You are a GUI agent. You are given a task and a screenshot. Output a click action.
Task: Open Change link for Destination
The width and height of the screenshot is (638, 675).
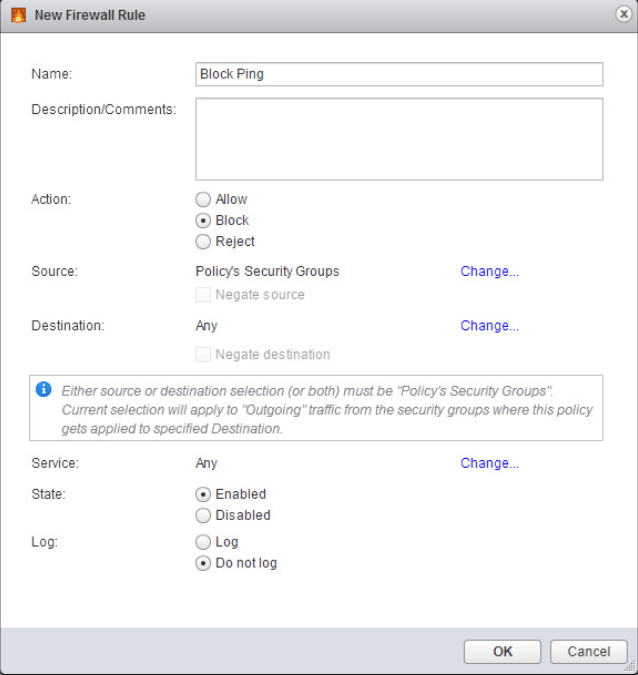(x=489, y=325)
